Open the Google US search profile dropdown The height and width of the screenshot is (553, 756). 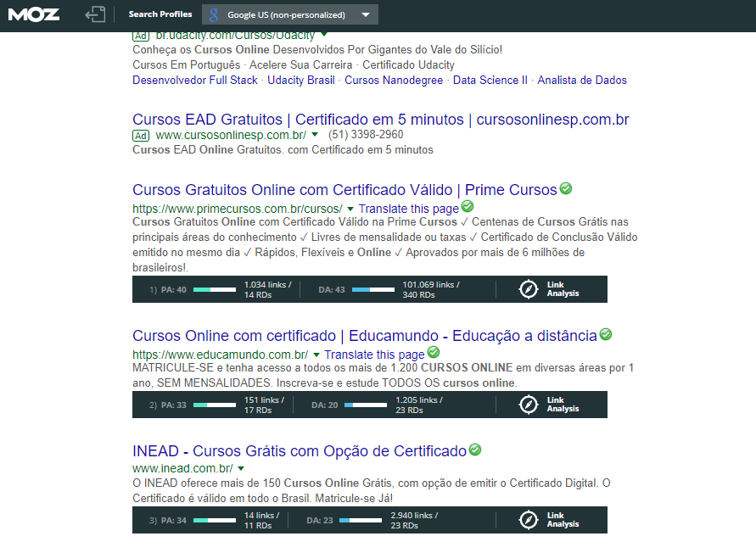click(x=290, y=14)
